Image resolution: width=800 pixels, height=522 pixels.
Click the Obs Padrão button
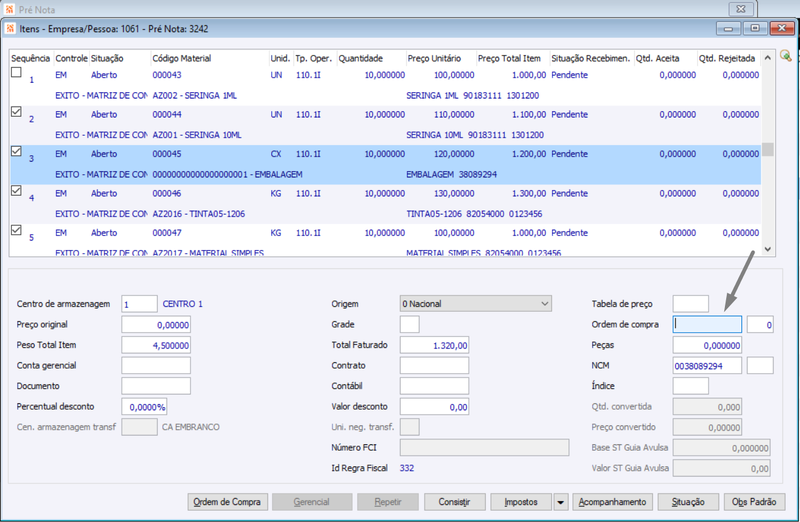pos(754,502)
